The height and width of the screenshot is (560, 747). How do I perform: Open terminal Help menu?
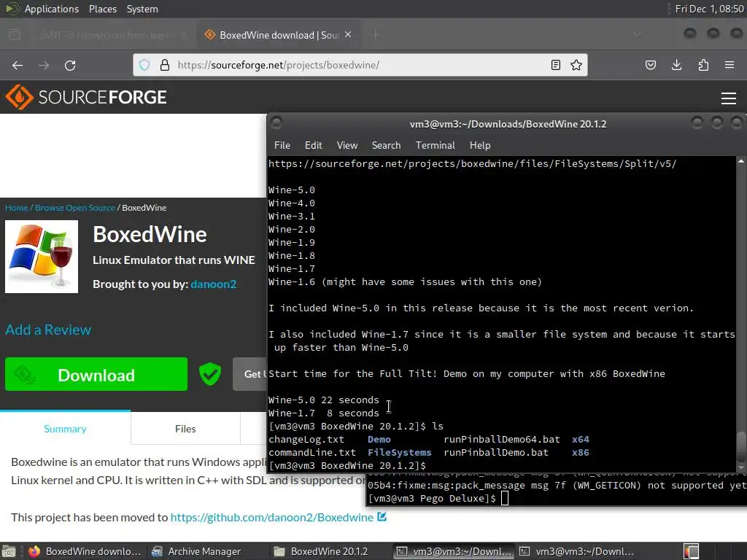click(480, 145)
